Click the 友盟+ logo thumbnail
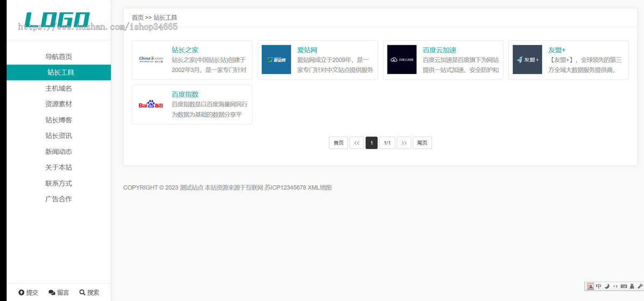Viewport: 644px width, 301px height. pos(528,60)
